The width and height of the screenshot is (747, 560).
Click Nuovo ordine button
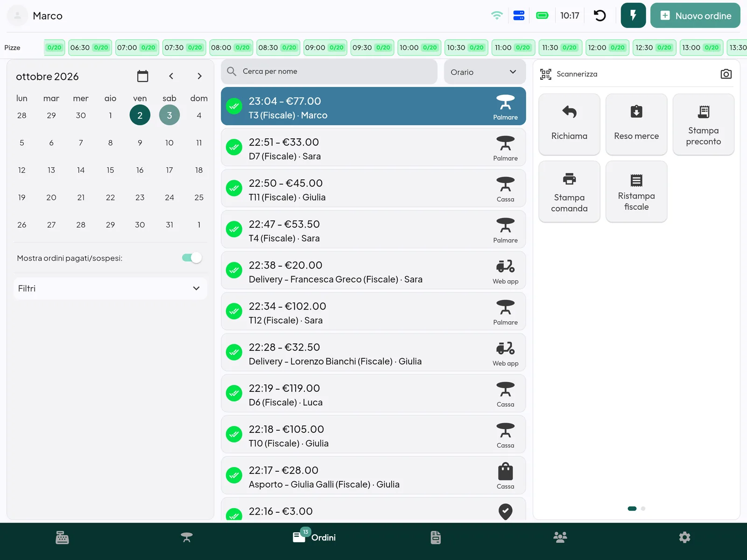pyautogui.click(x=695, y=15)
